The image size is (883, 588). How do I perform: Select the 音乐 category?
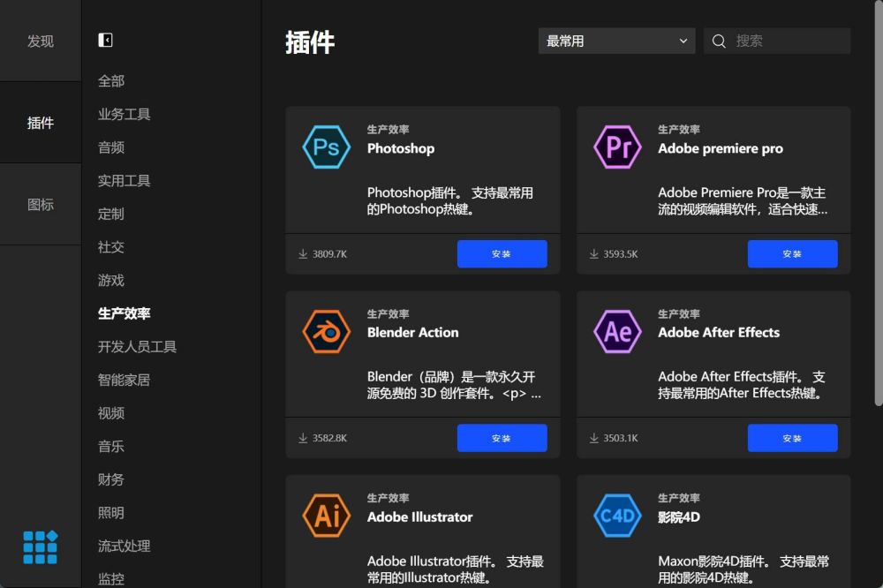pos(111,447)
